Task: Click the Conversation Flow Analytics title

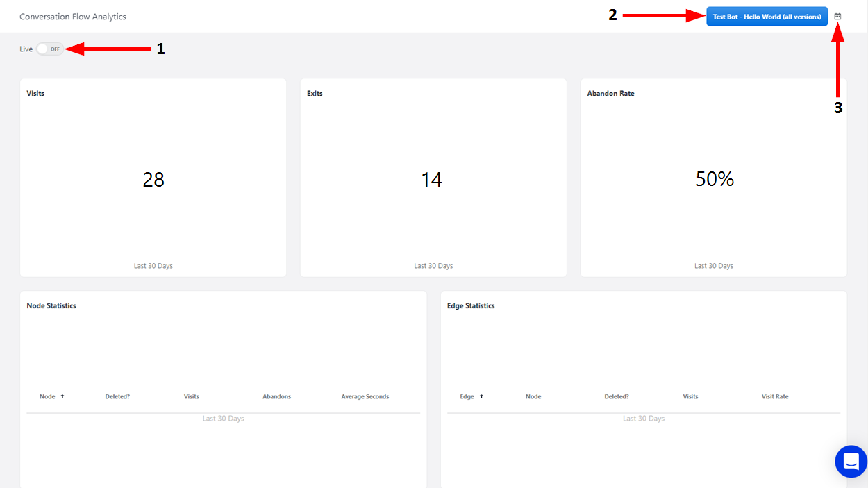Action: [73, 17]
